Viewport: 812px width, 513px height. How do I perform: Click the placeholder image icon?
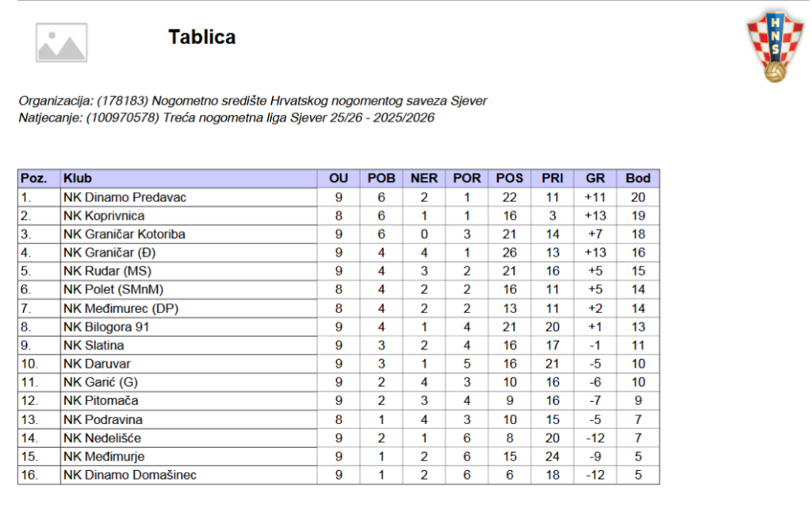[61, 42]
